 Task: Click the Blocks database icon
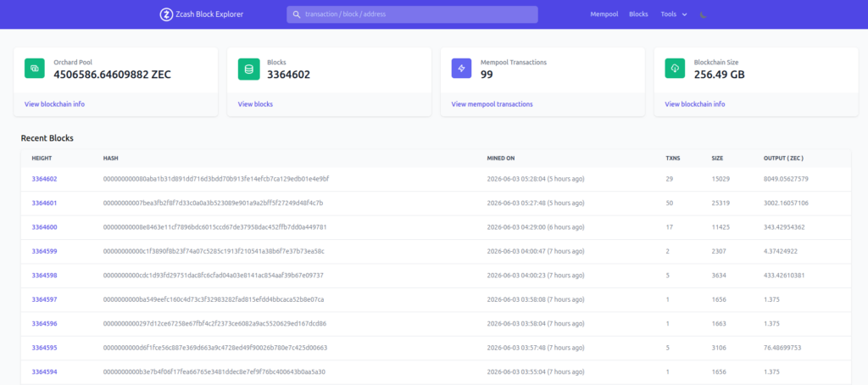pyautogui.click(x=248, y=70)
